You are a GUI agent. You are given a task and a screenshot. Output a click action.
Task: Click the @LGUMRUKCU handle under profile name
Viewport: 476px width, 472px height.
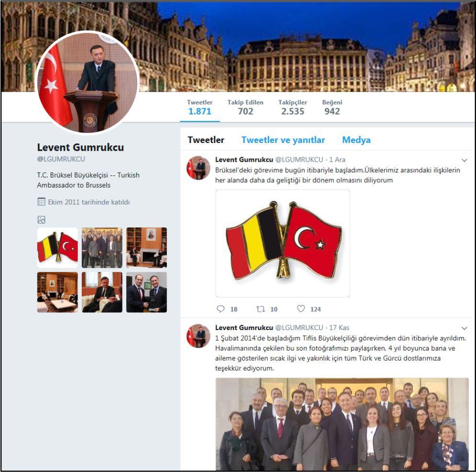61,159
